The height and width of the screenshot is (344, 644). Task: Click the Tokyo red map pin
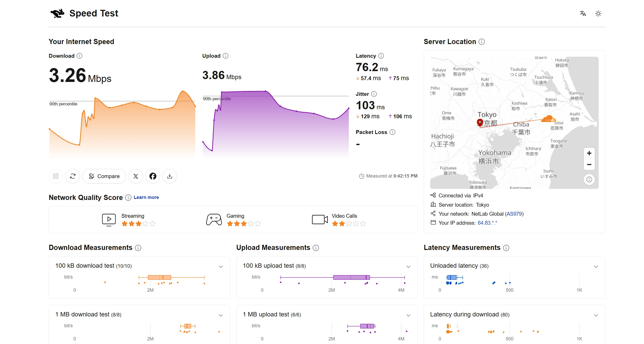tap(480, 123)
